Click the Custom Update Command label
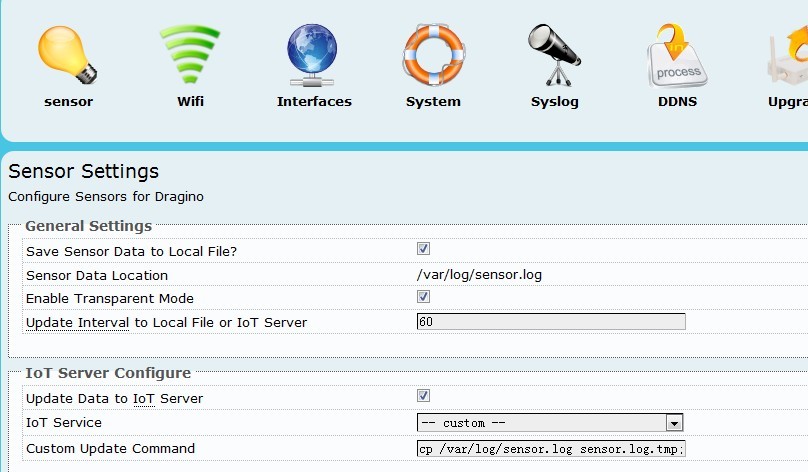The width and height of the screenshot is (808, 472). click(x=110, y=448)
